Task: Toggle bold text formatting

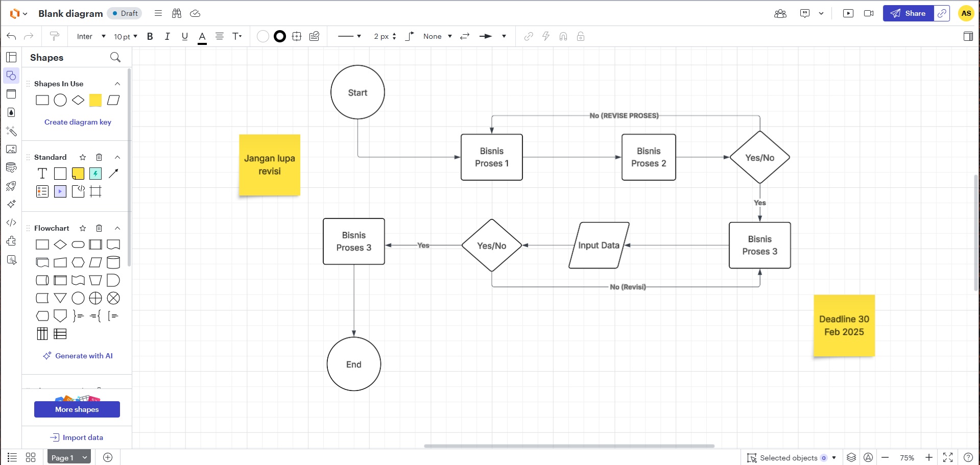Action: (x=150, y=36)
